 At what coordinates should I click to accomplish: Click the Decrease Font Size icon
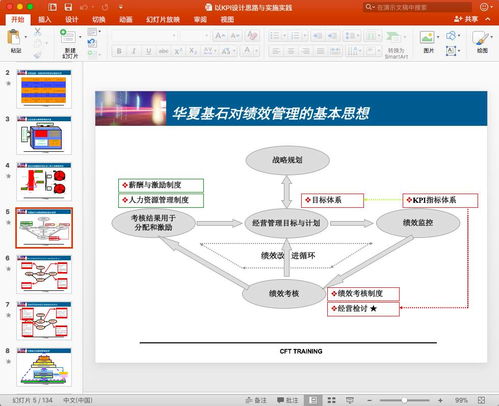pos(235,35)
